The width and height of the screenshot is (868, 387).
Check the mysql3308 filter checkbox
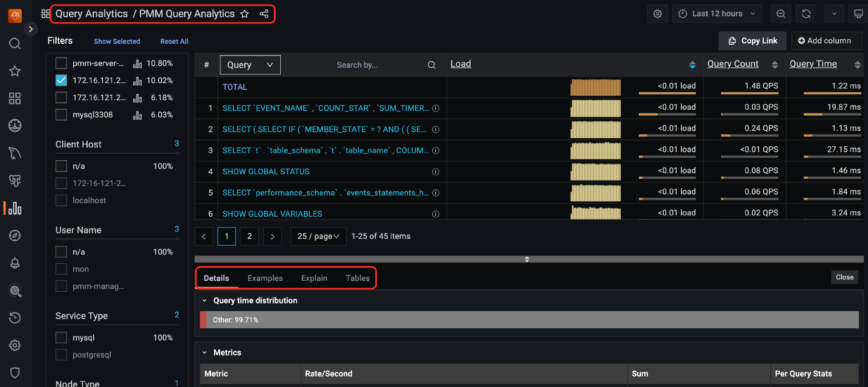point(61,115)
